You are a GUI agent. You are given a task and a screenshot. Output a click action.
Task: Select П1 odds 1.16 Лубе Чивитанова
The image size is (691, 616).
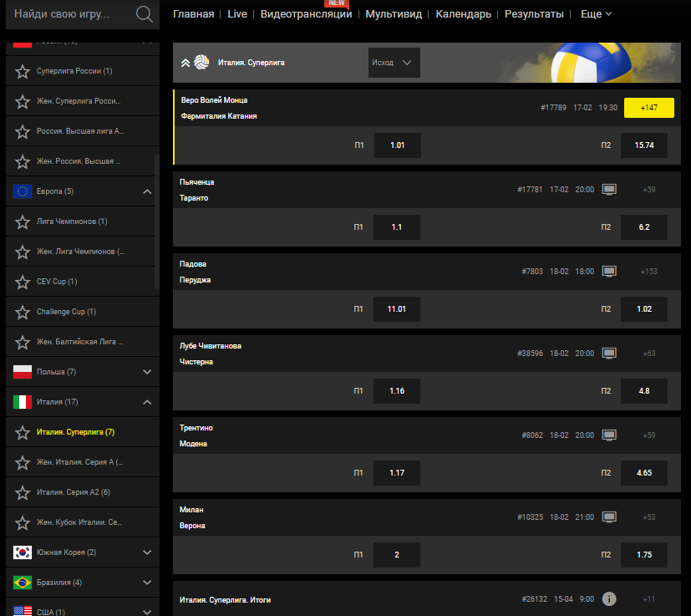pos(397,391)
